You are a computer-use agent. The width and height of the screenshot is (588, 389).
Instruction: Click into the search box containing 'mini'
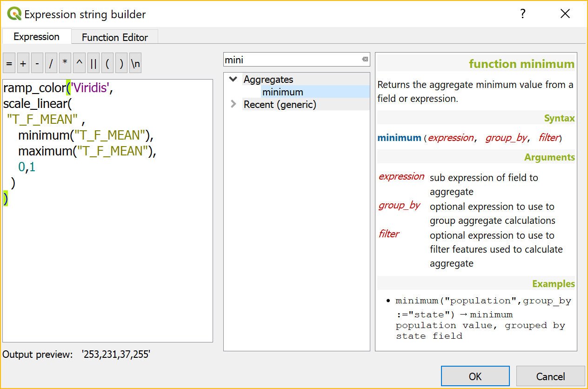pyautogui.click(x=291, y=60)
